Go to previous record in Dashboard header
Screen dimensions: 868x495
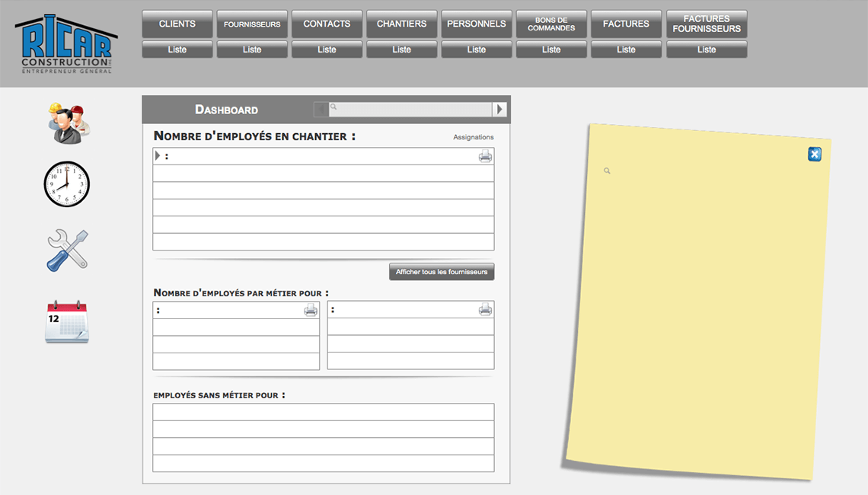pyautogui.click(x=321, y=109)
